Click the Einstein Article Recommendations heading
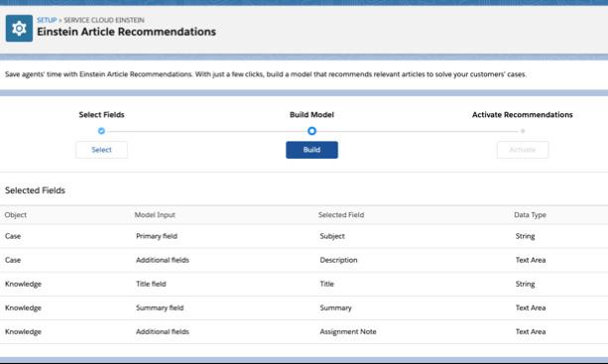 pyautogui.click(x=126, y=32)
